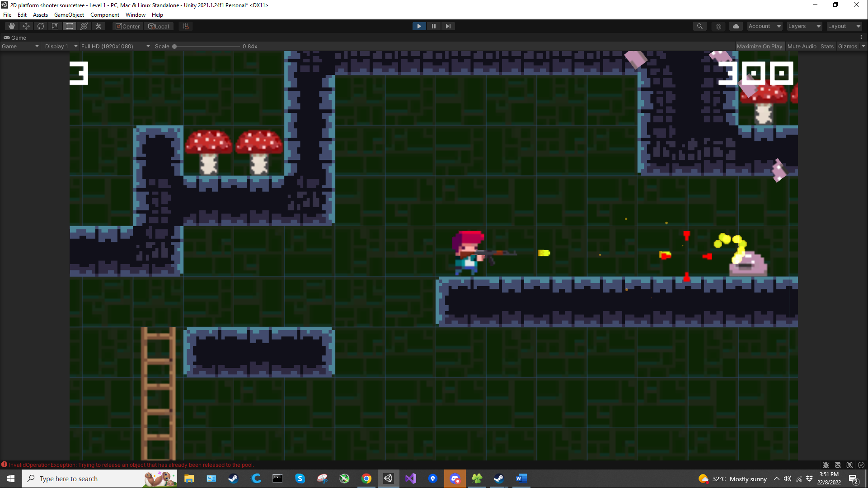Open the Component menu
Image resolution: width=868 pixels, height=488 pixels.
pos(105,14)
